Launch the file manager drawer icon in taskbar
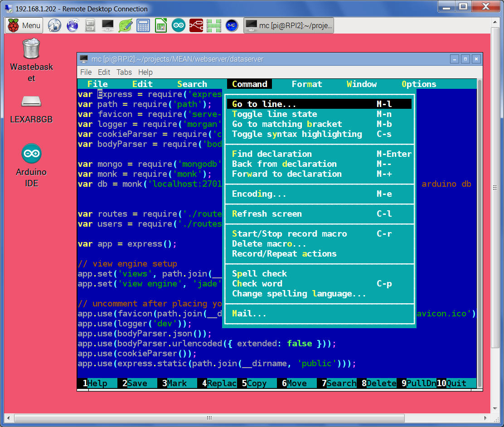504x427 pixels. pos(90,25)
